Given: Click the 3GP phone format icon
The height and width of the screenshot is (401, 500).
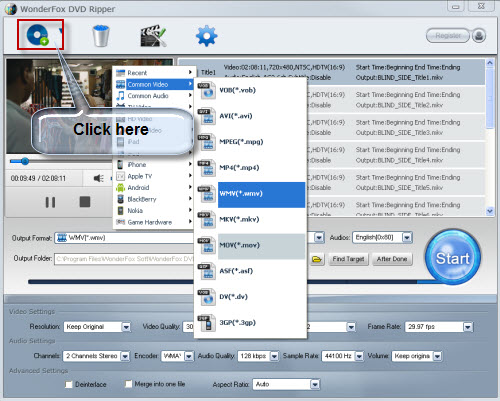Looking at the screenshot, I should tap(207, 323).
